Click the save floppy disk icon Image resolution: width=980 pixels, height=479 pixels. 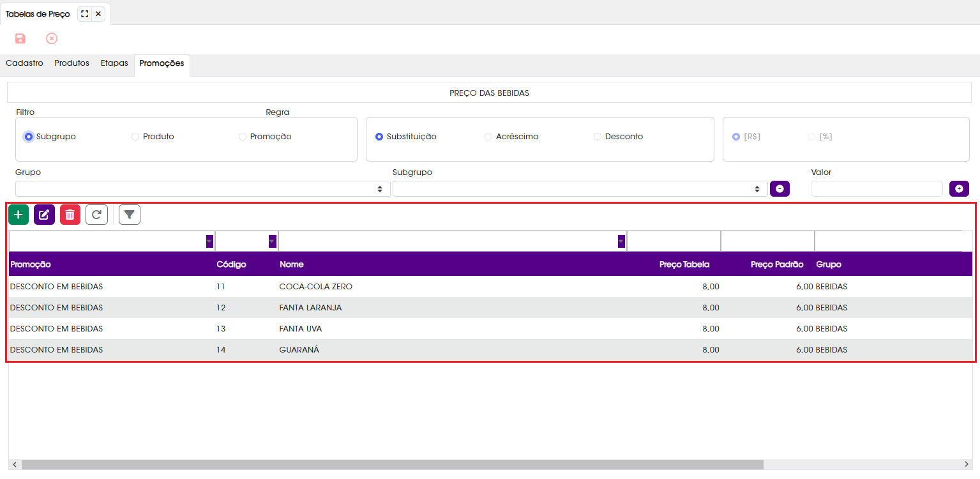[20, 39]
